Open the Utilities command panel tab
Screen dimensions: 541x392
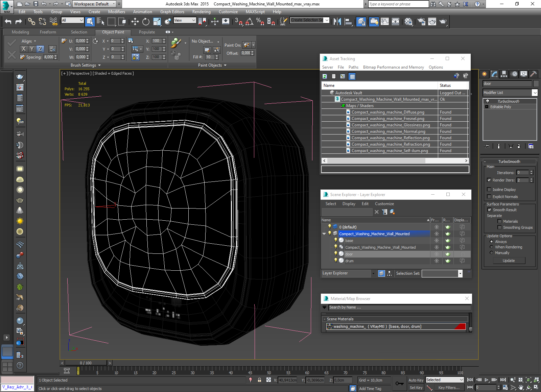click(533, 74)
